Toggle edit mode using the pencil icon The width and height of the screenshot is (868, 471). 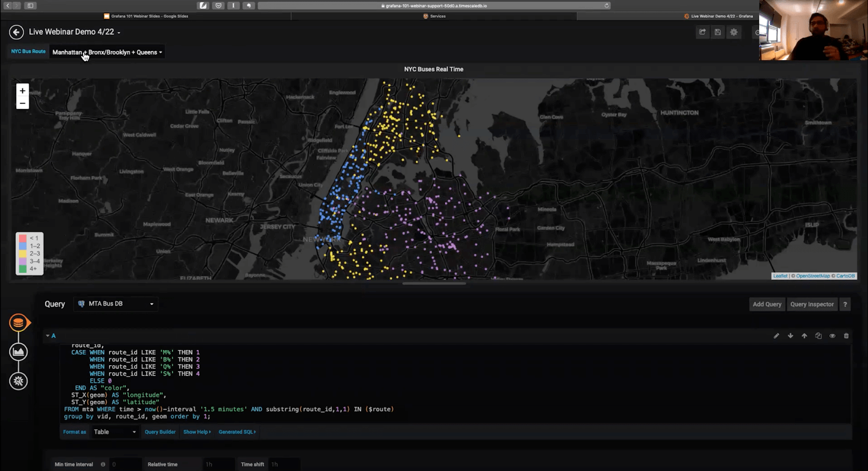point(776,336)
